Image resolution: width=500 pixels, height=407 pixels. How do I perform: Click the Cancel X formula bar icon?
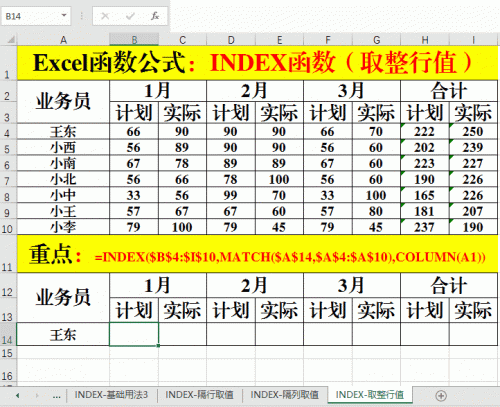105,16
